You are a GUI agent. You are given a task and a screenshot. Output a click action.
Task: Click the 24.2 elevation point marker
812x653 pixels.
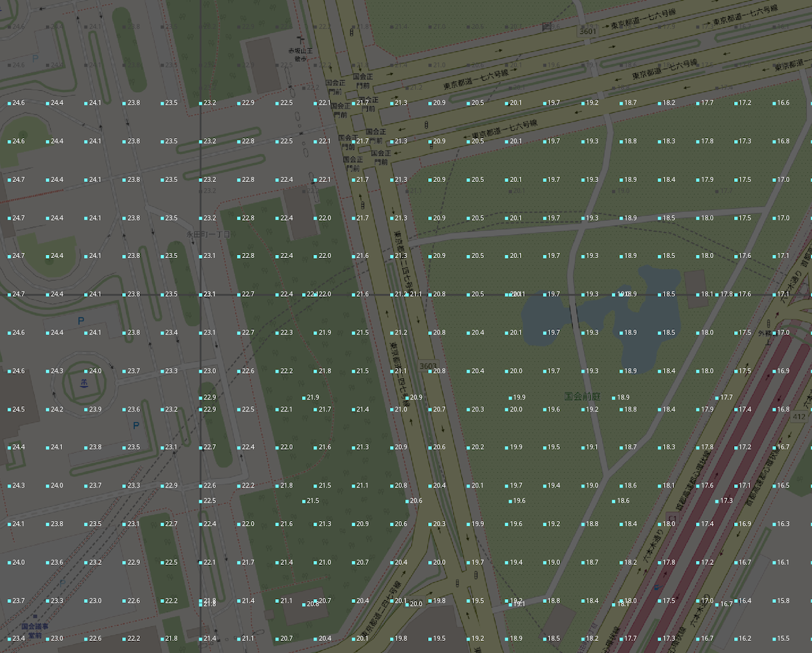(x=48, y=410)
